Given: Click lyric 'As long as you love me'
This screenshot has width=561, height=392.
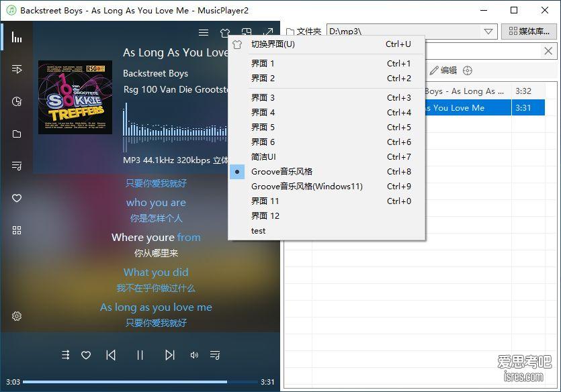Looking at the screenshot, I should point(156,307).
